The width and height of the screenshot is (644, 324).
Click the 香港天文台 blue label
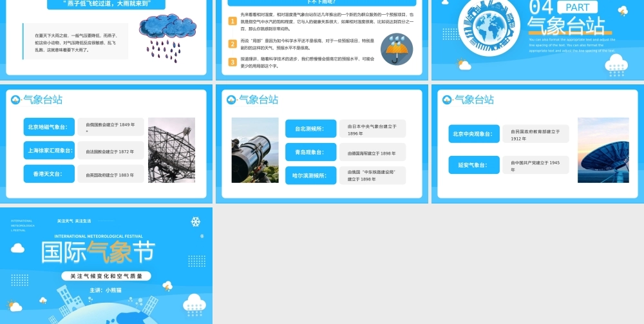49,174
